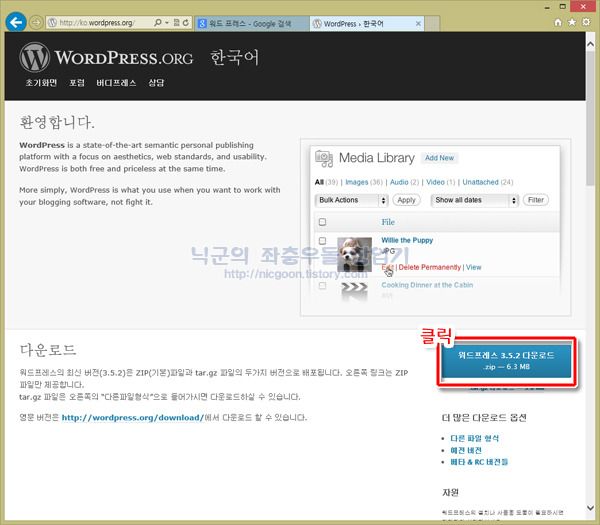
Task: Click the Willie the Puppy thumbnail
Action: pyautogui.click(x=354, y=254)
